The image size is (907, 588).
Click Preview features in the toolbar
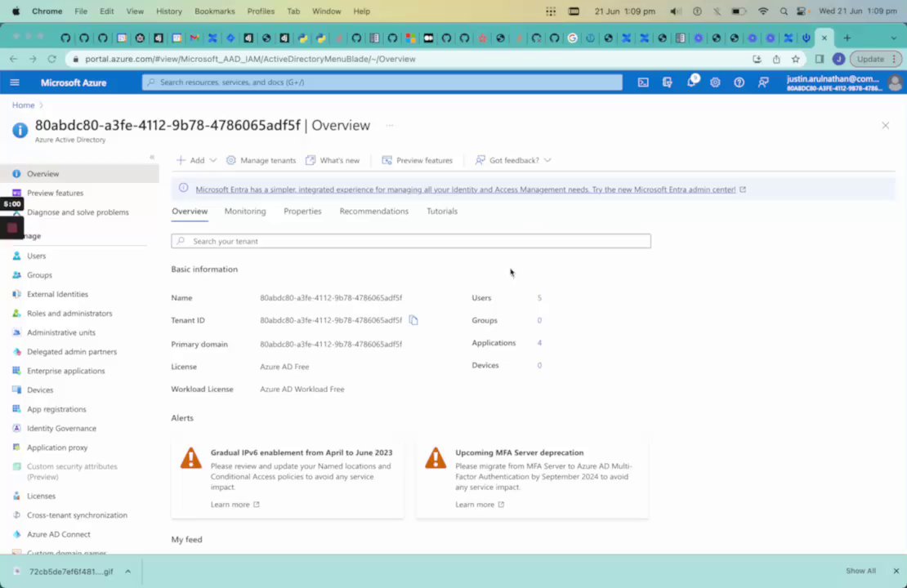pyautogui.click(x=417, y=160)
